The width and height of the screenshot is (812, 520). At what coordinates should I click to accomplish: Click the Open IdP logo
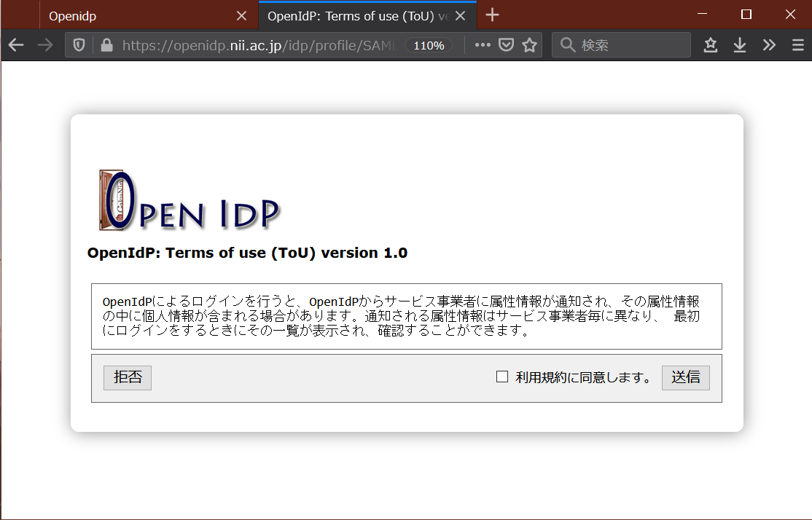[189, 200]
